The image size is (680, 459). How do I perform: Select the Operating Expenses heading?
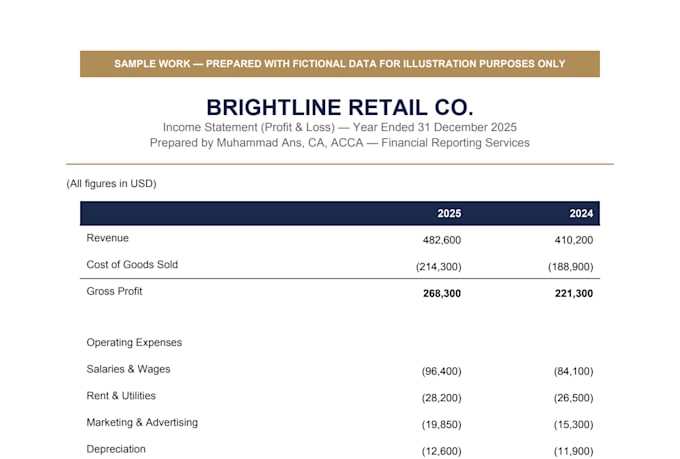pos(134,343)
